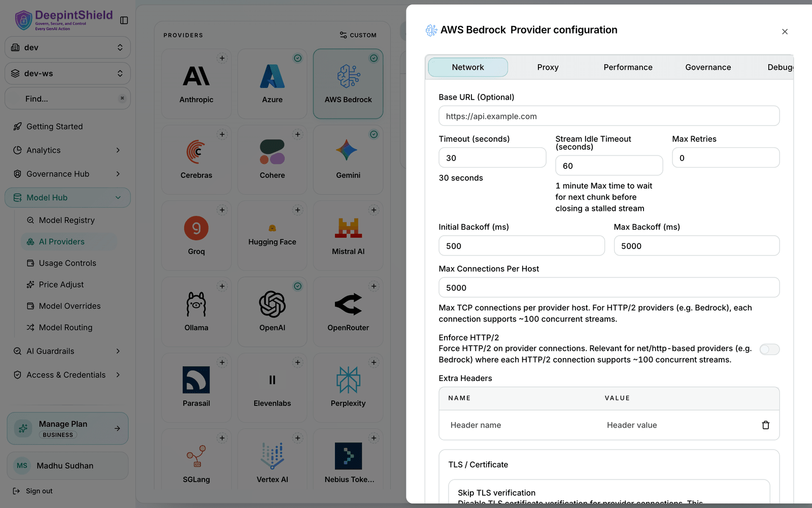This screenshot has height=508, width=812.
Task: Open the OpenRouter provider card
Action: click(x=348, y=312)
